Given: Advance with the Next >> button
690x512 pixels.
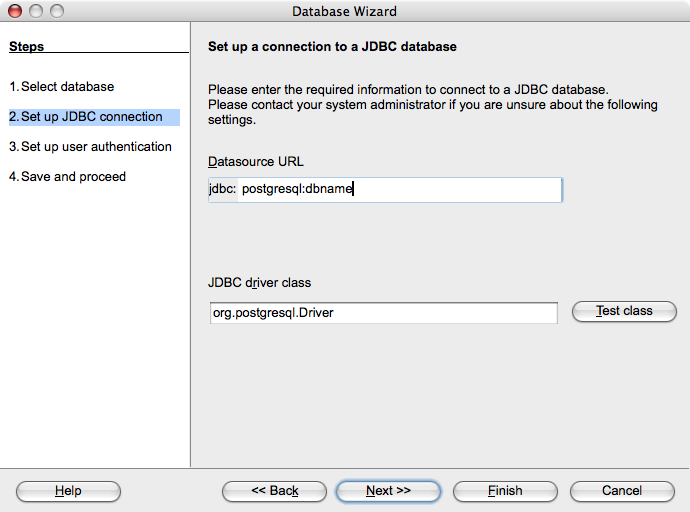Looking at the screenshot, I should 388,491.
